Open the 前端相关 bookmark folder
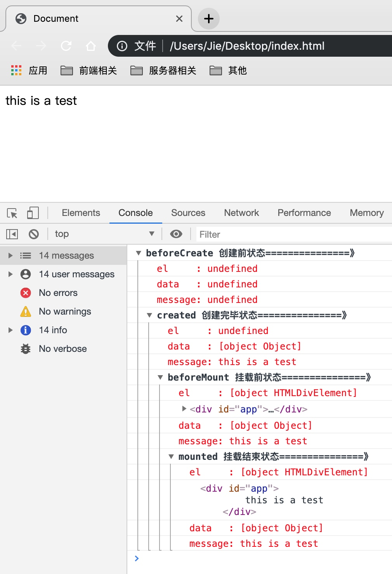392x574 pixels. click(x=88, y=70)
